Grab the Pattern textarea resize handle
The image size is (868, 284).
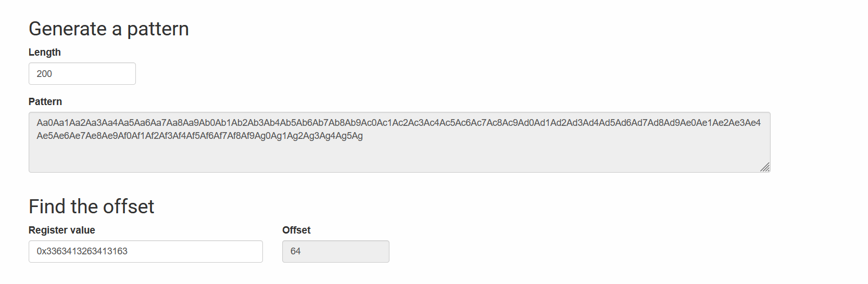pos(765,167)
